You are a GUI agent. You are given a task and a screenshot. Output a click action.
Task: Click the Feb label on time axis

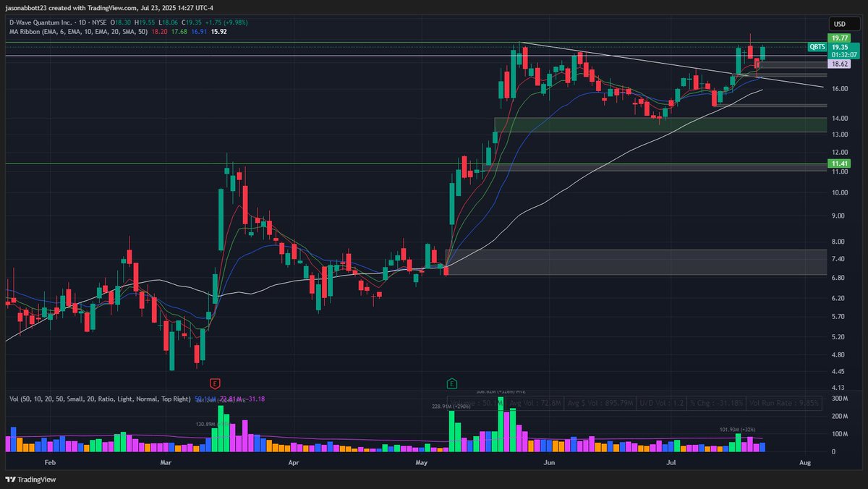click(49, 461)
